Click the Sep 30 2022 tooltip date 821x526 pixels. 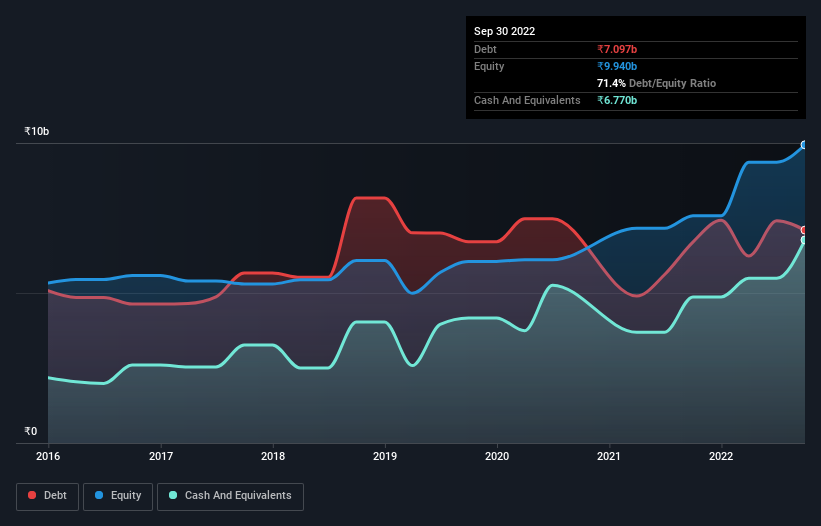504,31
